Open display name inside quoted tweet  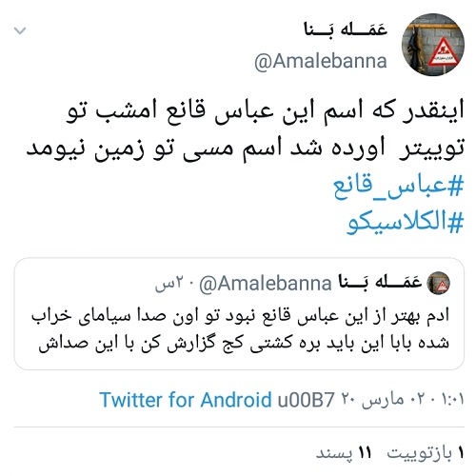point(380,282)
